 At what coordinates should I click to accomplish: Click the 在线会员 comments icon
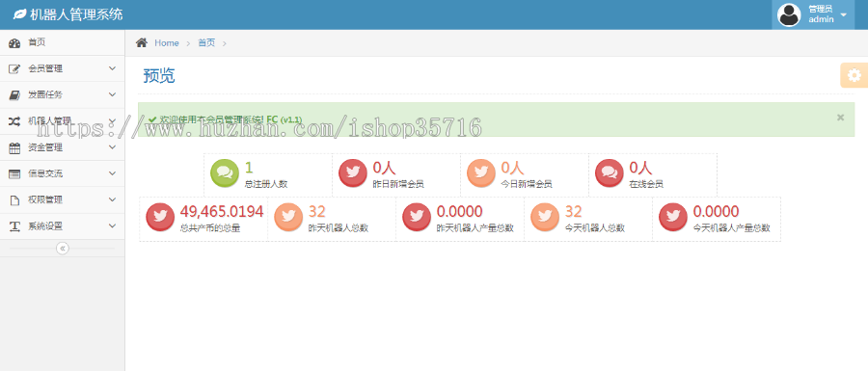[x=609, y=173]
